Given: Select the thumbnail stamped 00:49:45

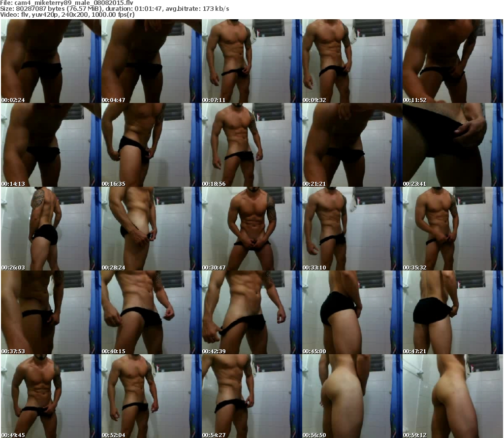Looking at the screenshot, I should 51,396.
